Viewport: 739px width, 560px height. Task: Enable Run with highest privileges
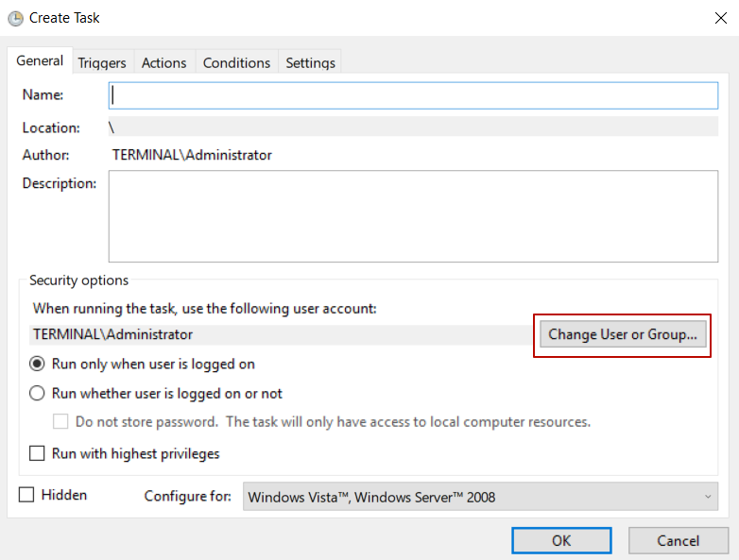tap(38, 453)
